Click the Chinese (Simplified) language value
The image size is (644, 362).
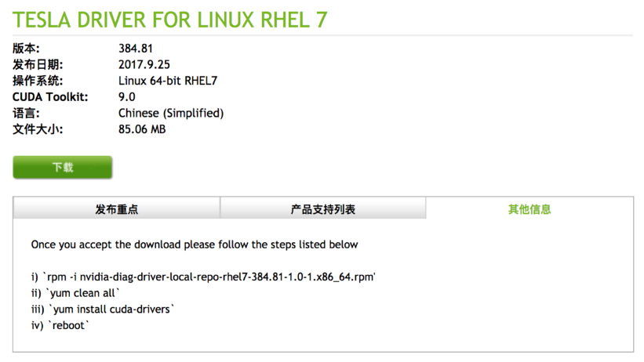coord(171,113)
